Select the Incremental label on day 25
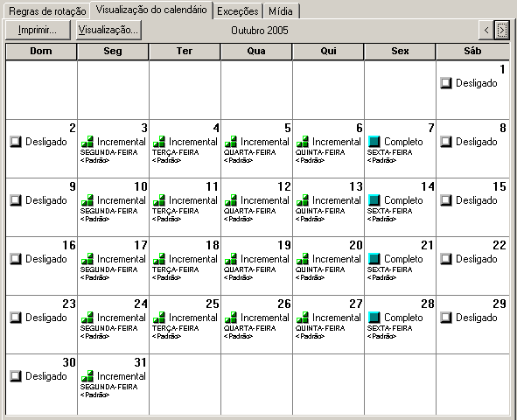Screen dimensions: 517x420 (x=192, y=318)
